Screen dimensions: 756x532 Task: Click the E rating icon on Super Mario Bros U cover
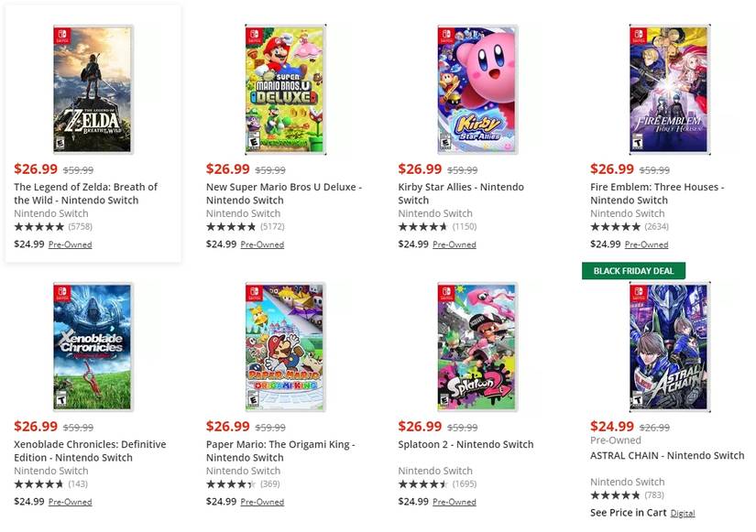pos(254,141)
